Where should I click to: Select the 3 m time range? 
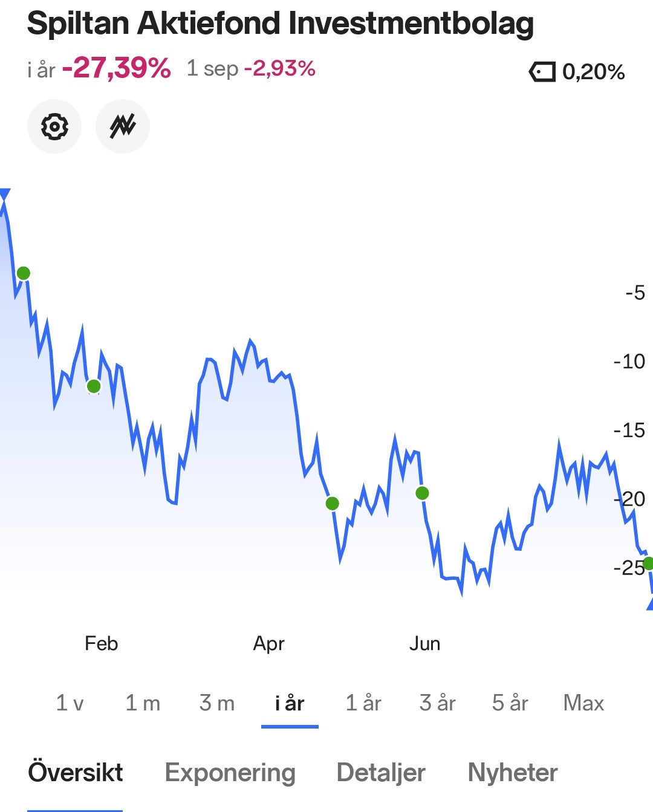tap(216, 703)
